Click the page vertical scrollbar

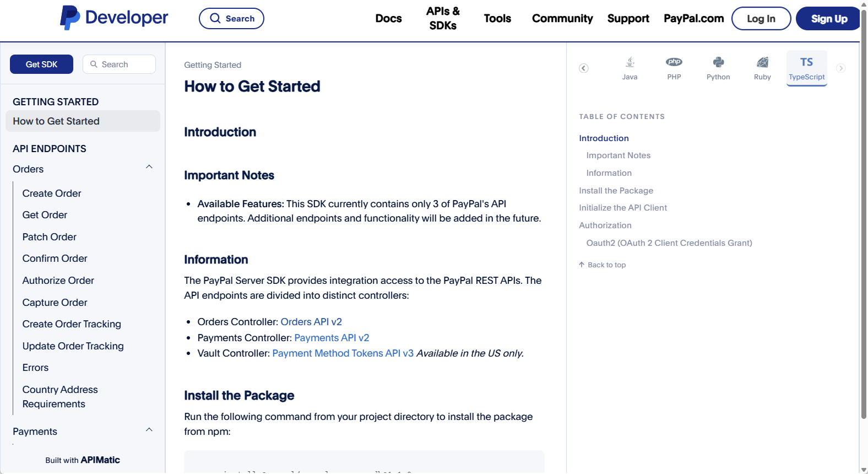pyautogui.click(x=864, y=215)
